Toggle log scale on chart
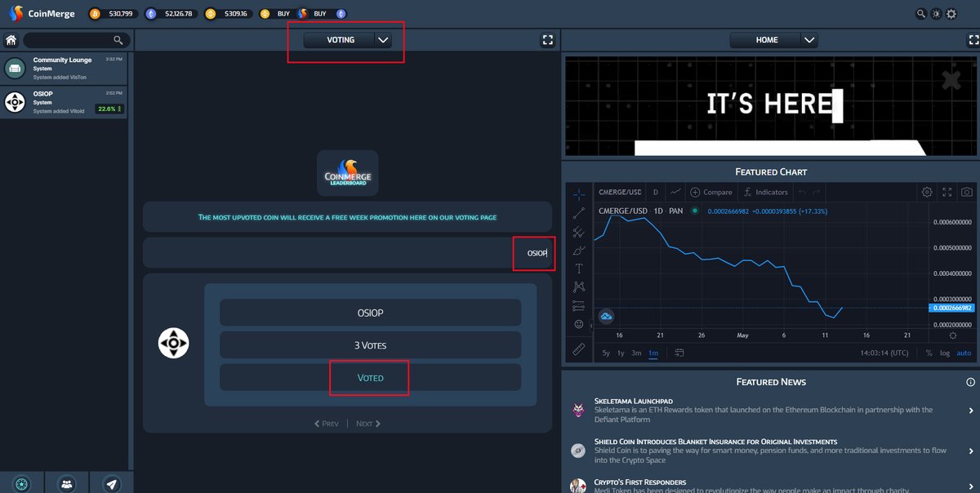This screenshot has height=493, width=980. pyautogui.click(x=945, y=353)
